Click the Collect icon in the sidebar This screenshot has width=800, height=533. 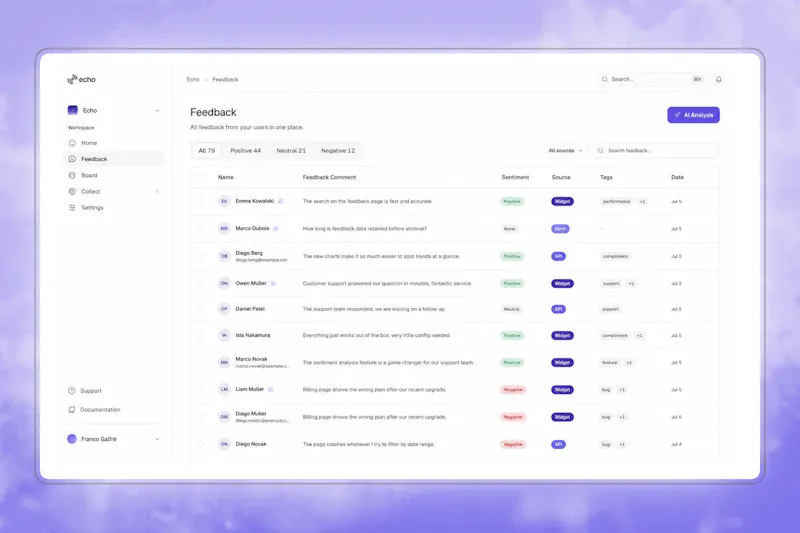[72, 191]
